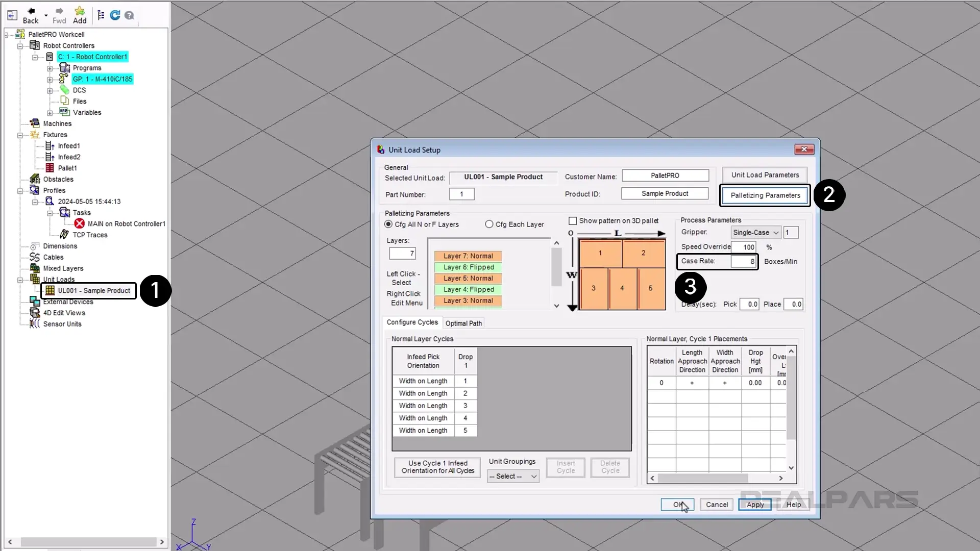Open the Back button dropdown arrow
Image resolution: width=980 pixels, height=551 pixels.
point(46,15)
